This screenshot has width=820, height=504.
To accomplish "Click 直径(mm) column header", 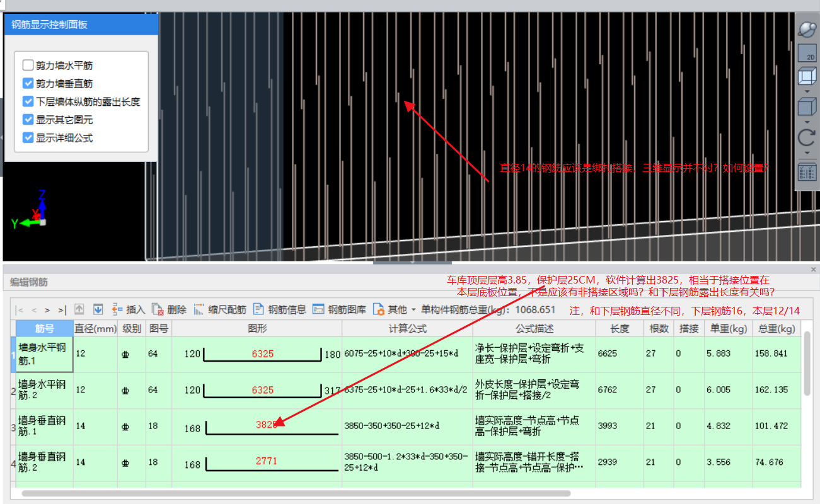I will coord(96,328).
